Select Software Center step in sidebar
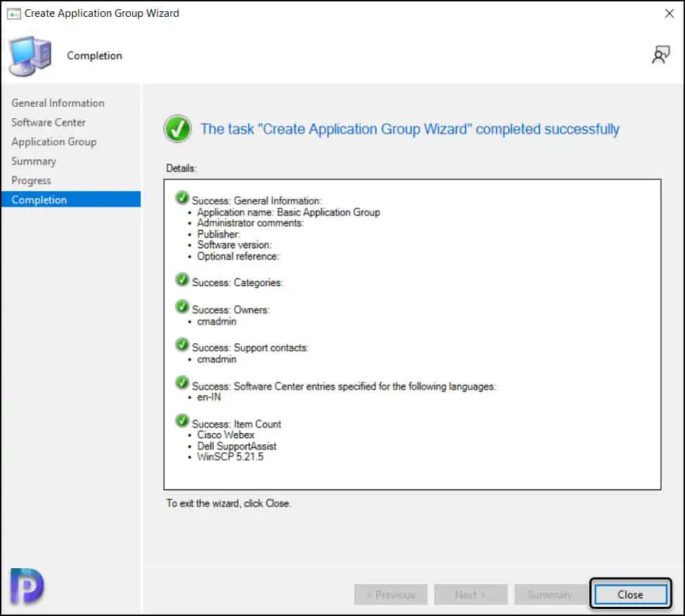Viewport: 685px width, 616px height. (x=49, y=122)
